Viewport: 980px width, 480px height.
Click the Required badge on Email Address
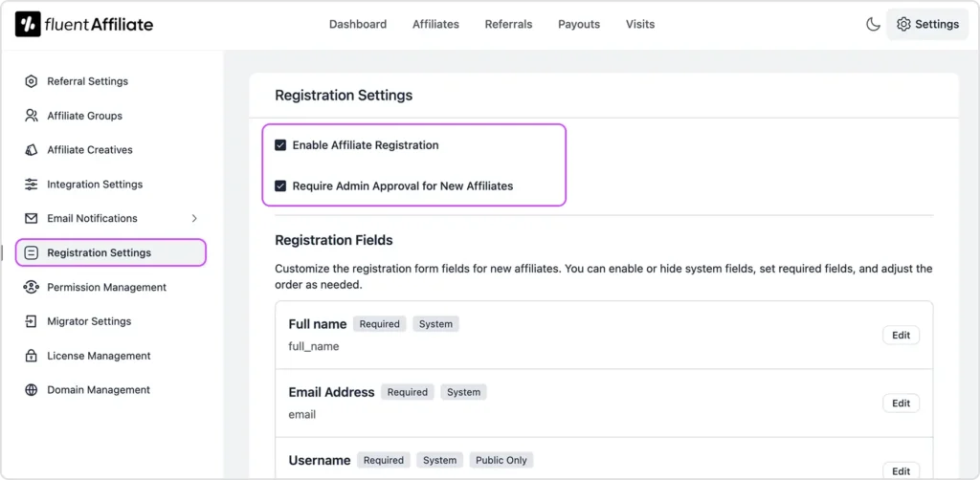(408, 392)
